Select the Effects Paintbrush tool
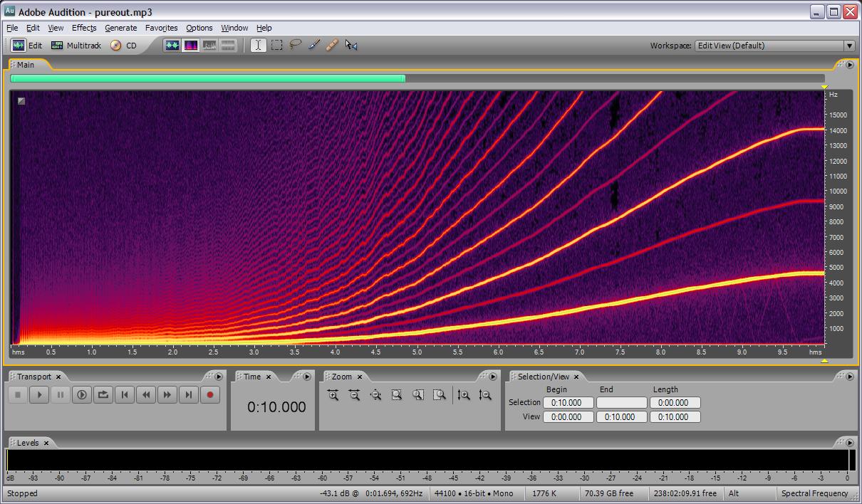 coord(313,46)
